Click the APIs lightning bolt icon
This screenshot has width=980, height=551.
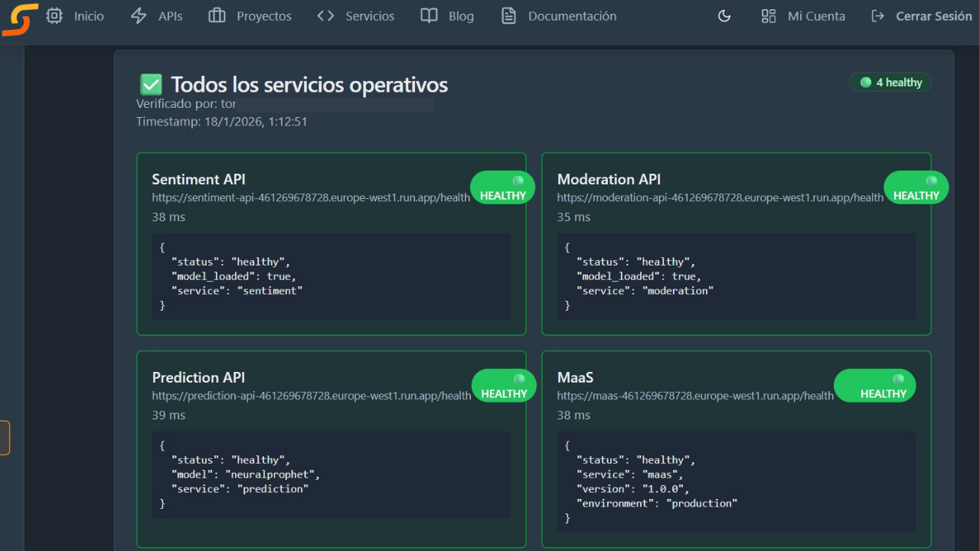139,15
